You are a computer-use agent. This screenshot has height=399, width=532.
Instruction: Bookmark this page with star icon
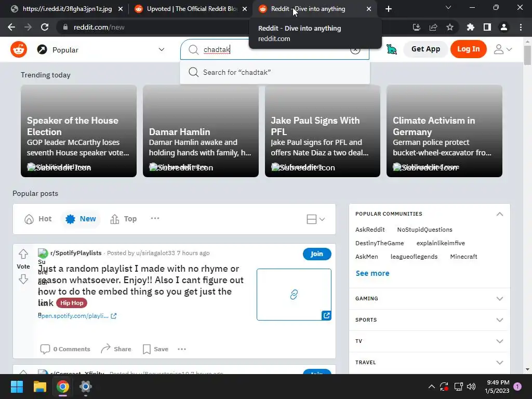pos(449,27)
